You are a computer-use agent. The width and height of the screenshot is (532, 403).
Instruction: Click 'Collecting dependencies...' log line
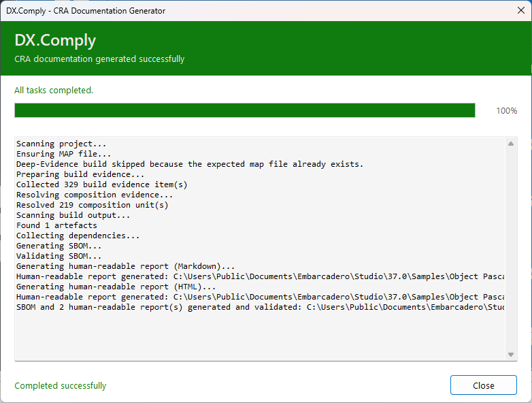coord(78,236)
